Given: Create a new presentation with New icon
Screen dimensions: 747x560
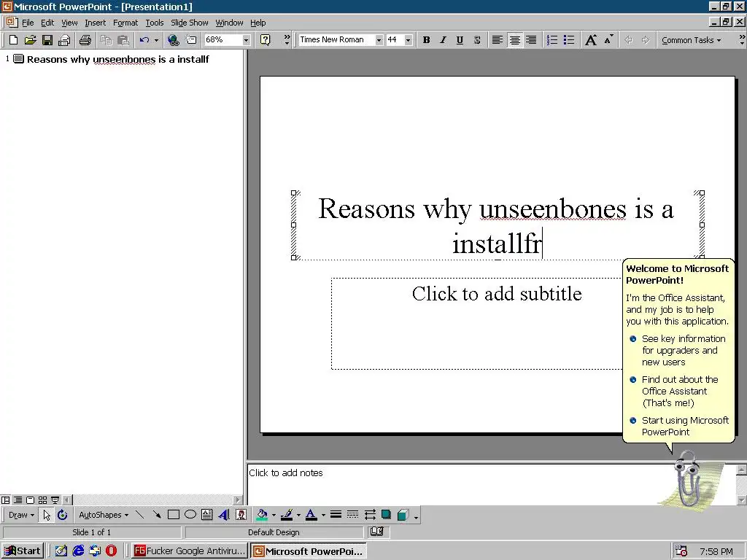Looking at the screenshot, I should point(13,40).
